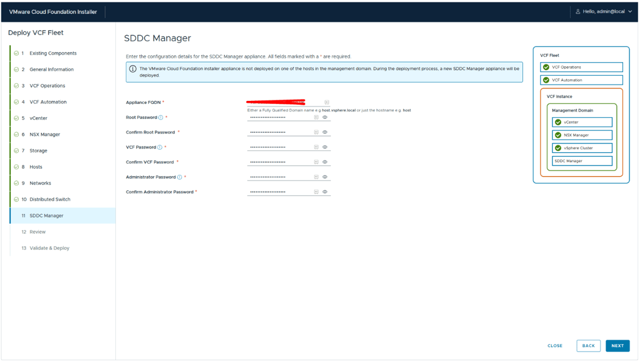Viewport: 642px width, 364px height.
Task: Click the autofill icon in Appliance FQDN field
Action: click(x=327, y=102)
